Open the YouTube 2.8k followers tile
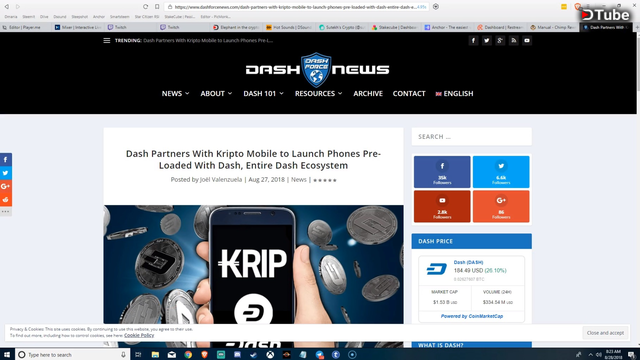Image resolution: width=640 pixels, height=360 pixels. click(442, 206)
